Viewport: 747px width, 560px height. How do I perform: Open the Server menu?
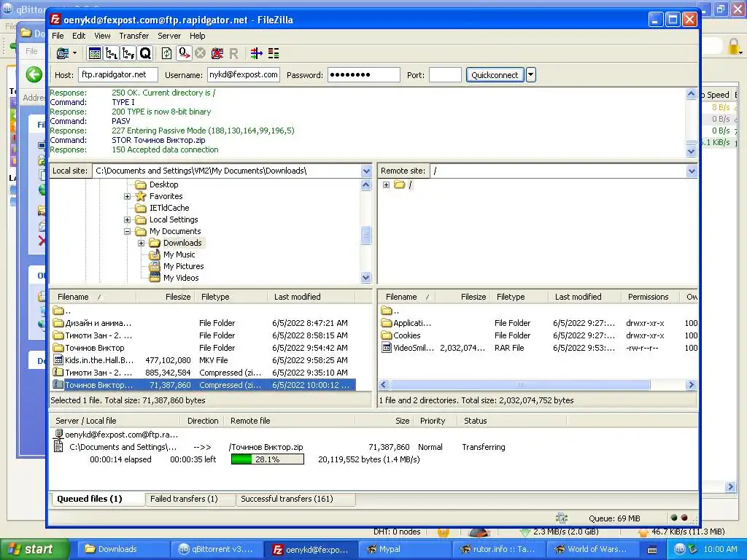[169, 36]
